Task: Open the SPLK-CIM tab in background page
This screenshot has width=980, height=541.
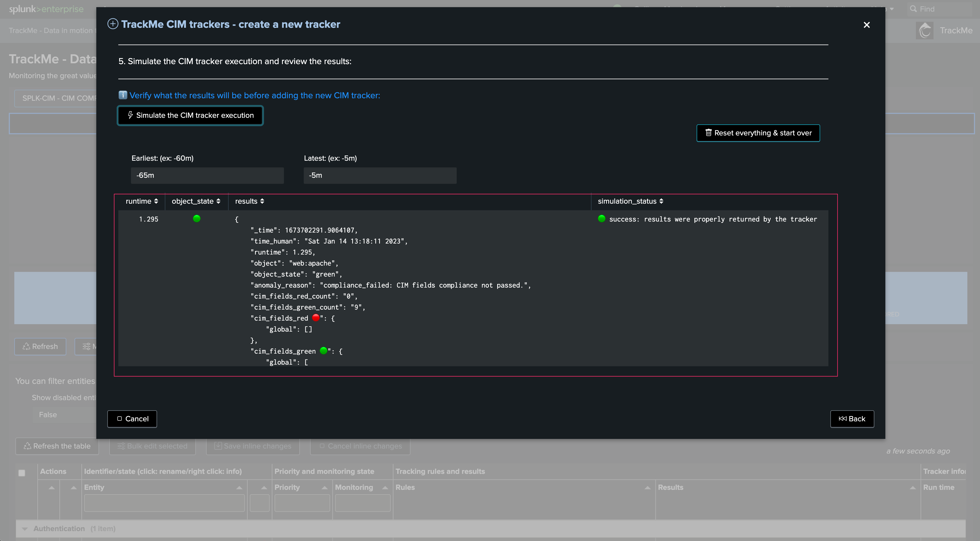Action: click(56, 98)
